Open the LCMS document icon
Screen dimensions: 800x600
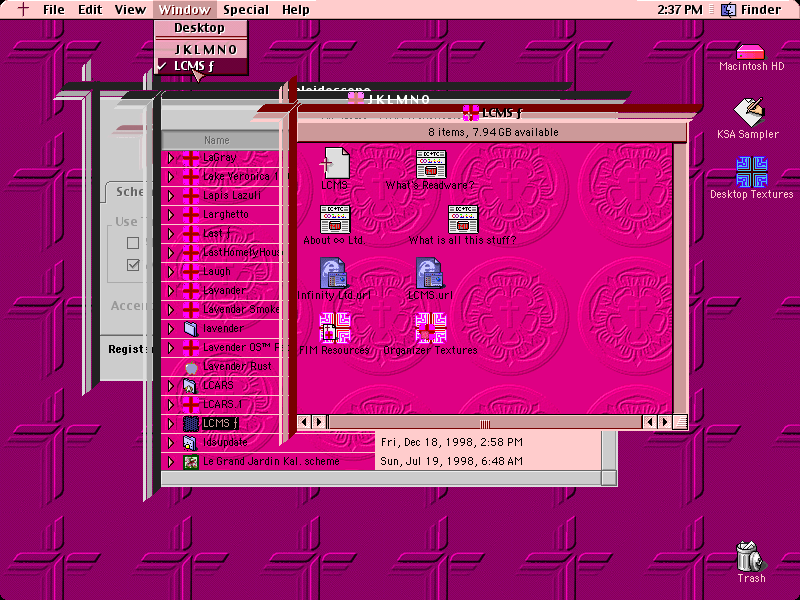(x=336, y=163)
